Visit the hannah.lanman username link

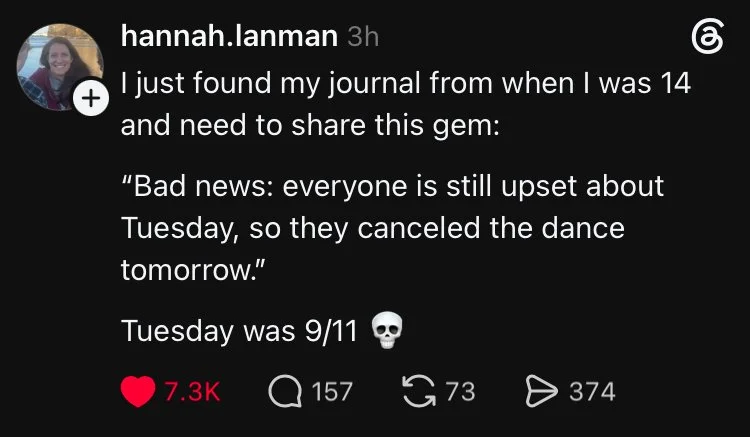[229, 36]
